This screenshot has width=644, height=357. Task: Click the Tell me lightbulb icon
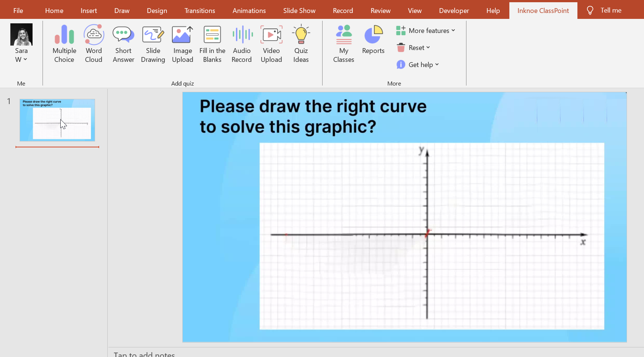pos(590,10)
